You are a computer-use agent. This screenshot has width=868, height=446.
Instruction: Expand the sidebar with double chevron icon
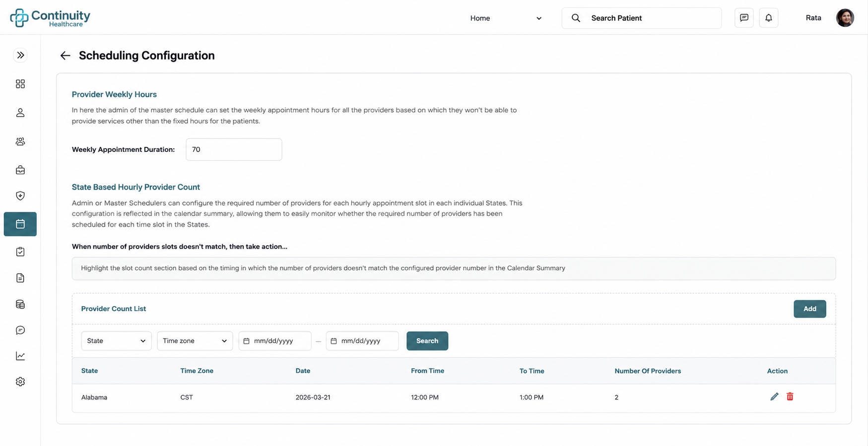[20, 55]
